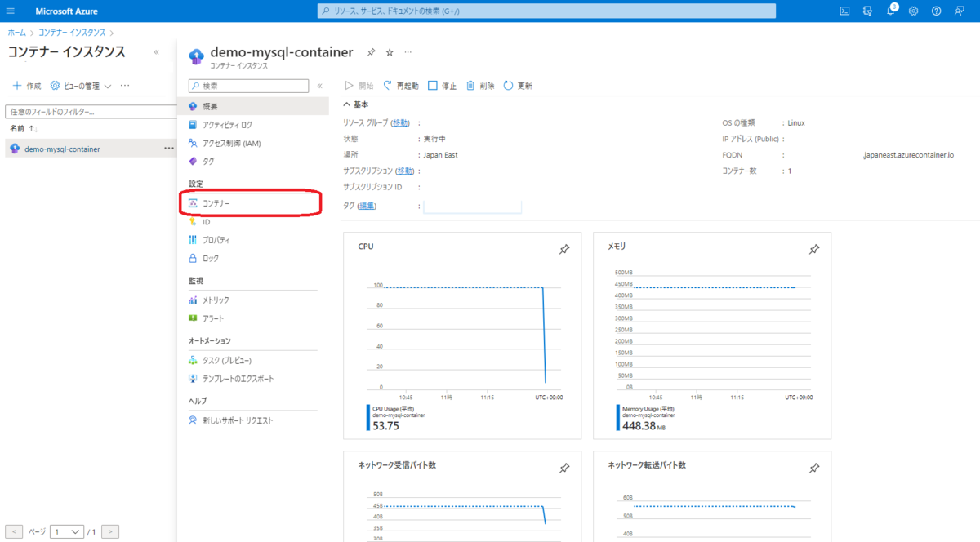Pin demo-mysql-container blade to dashboard
The height and width of the screenshot is (542, 980).
[x=371, y=52]
